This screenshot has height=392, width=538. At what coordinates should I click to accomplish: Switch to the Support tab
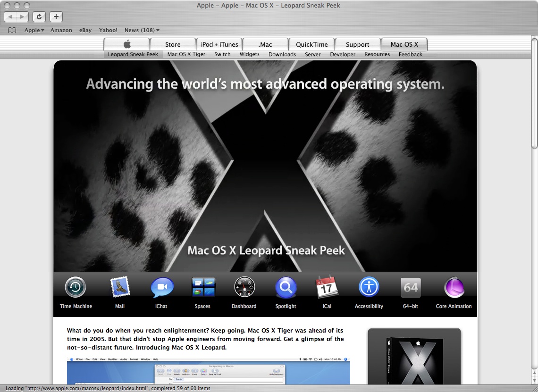(358, 44)
